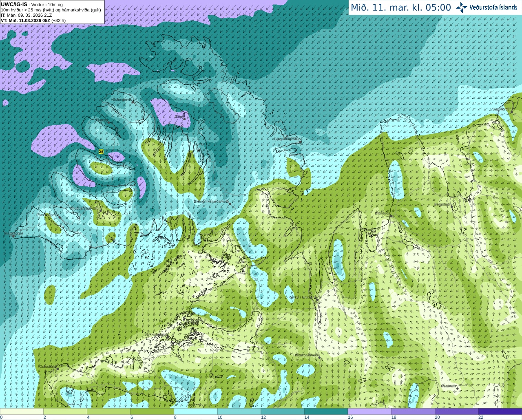Click the 4–6 m/s green legend swatch
The image size is (522, 420).
(108, 411)
